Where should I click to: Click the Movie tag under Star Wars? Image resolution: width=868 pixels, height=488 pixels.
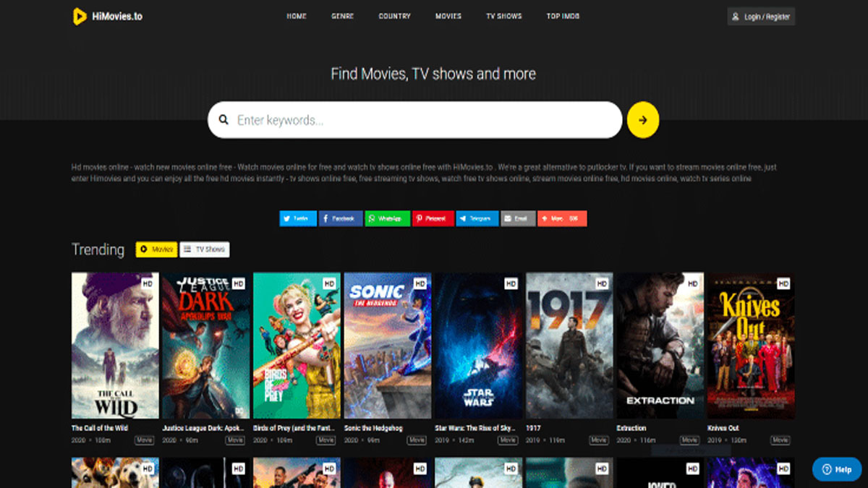coord(508,440)
